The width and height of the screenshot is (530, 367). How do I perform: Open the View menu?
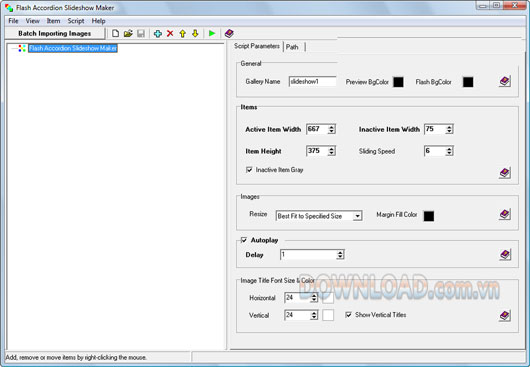[32, 21]
